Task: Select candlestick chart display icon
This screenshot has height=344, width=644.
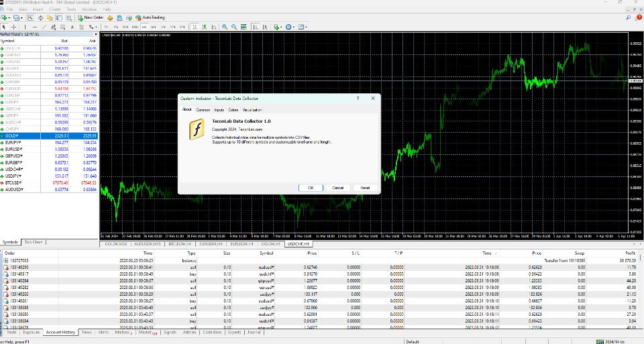Action: (x=204, y=27)
